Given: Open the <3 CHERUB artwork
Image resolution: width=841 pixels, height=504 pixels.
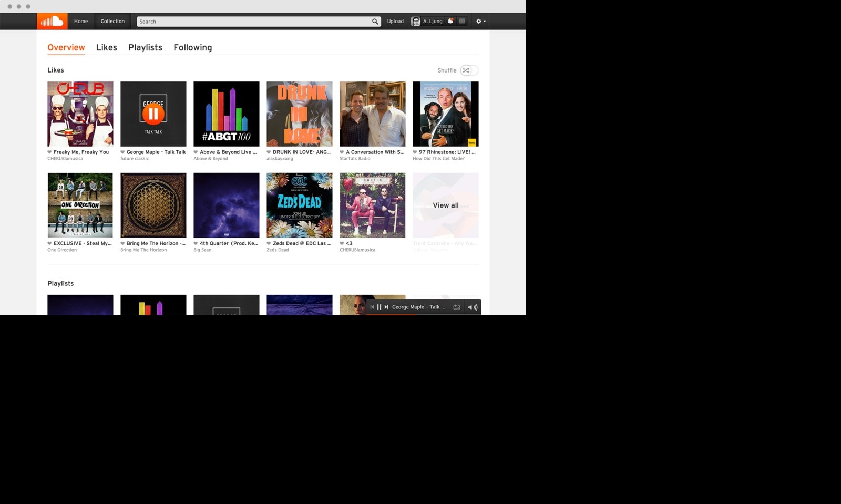Looking at the screenshot, I should 373,205.
